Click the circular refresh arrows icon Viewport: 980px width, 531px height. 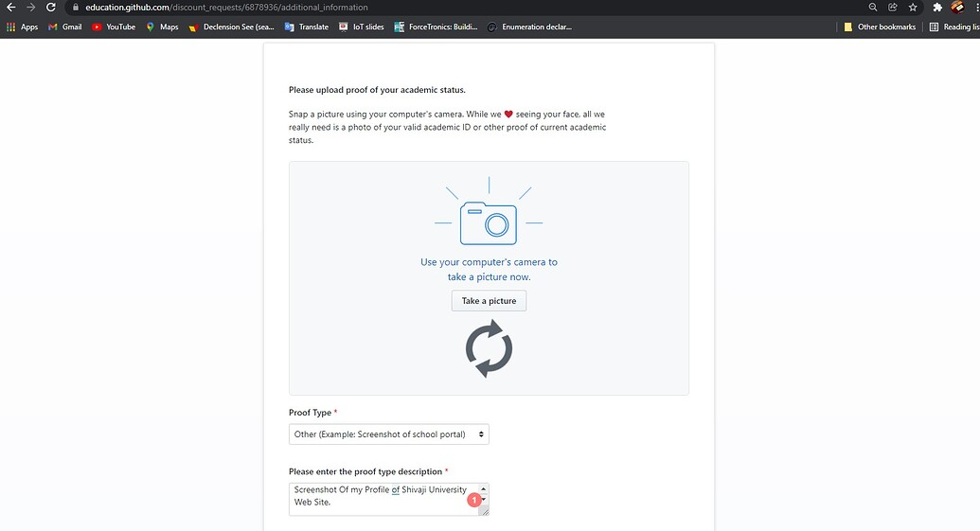click(x=489, y=348)
